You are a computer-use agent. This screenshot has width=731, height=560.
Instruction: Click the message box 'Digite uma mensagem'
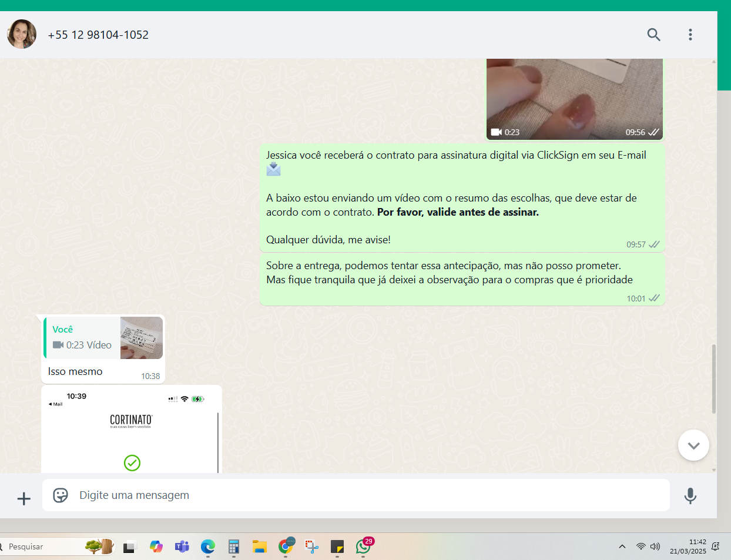click(356, 495)
